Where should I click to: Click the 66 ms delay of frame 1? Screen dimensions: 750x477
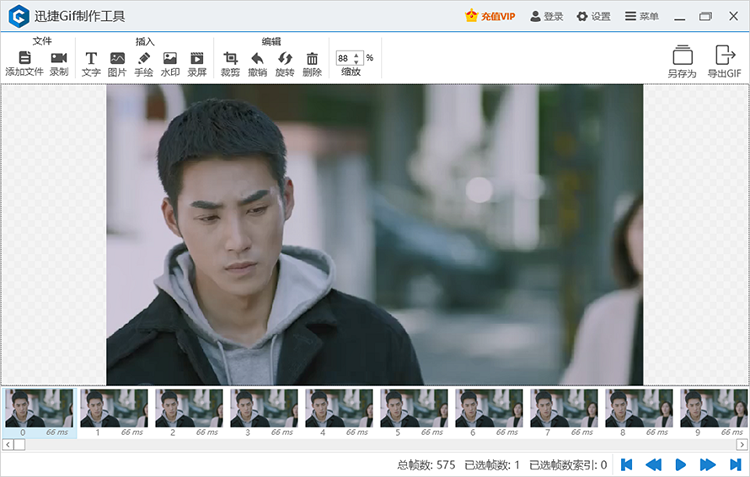[132, 432]
